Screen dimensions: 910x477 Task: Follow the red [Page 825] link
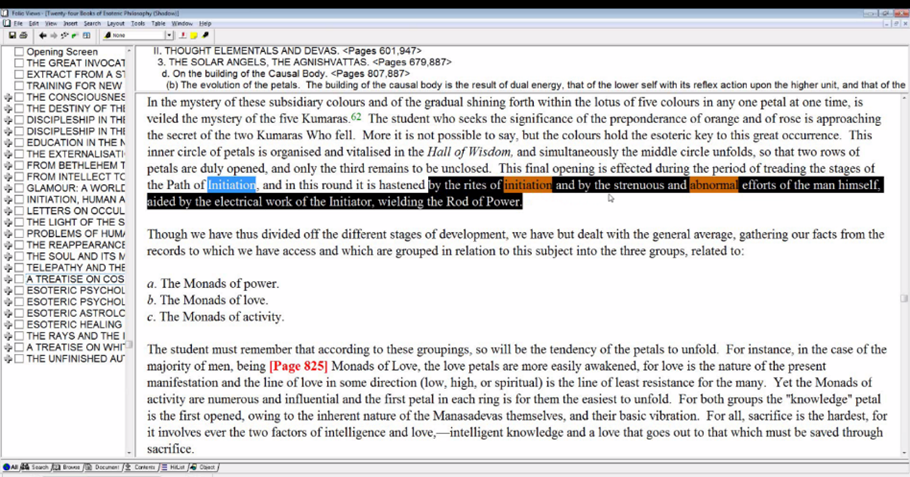click(298, 366)
